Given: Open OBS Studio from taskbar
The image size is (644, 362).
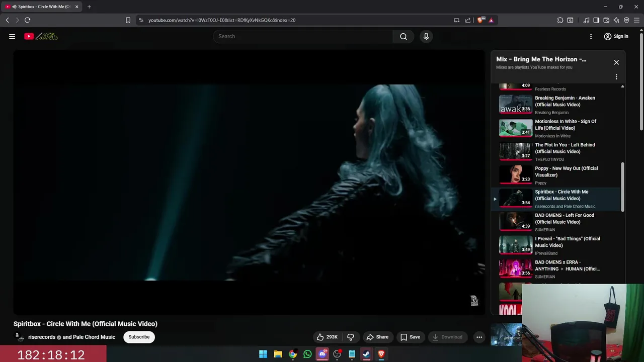Looking at the screenshot, I should coord(337,354).
